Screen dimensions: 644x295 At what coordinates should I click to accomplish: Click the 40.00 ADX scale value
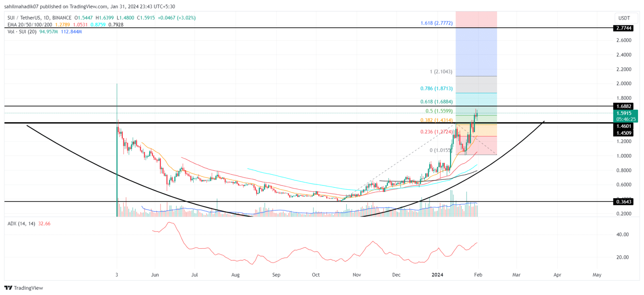[622, 234]
